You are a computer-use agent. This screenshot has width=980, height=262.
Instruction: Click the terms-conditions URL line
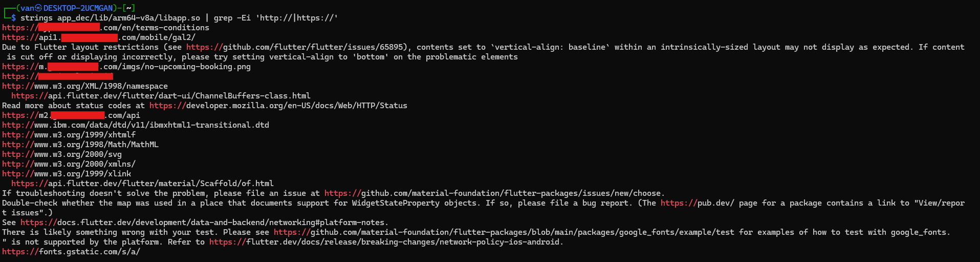click(x=106, y=28)
